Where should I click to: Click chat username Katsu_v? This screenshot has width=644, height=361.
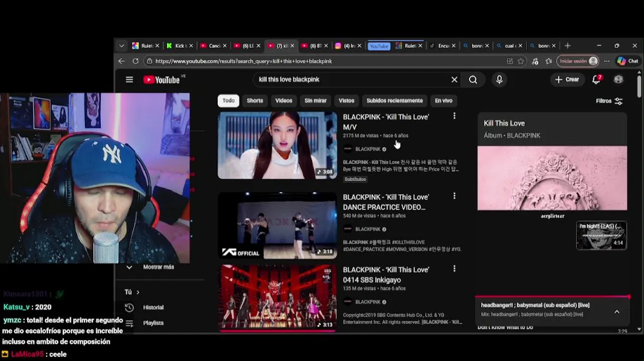click(x=17, y=307)
